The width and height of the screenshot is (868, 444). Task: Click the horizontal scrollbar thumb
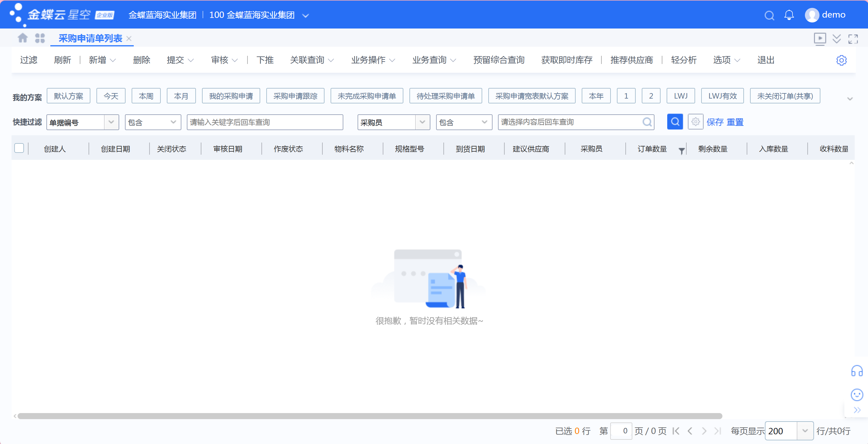[x=370, y=416]
